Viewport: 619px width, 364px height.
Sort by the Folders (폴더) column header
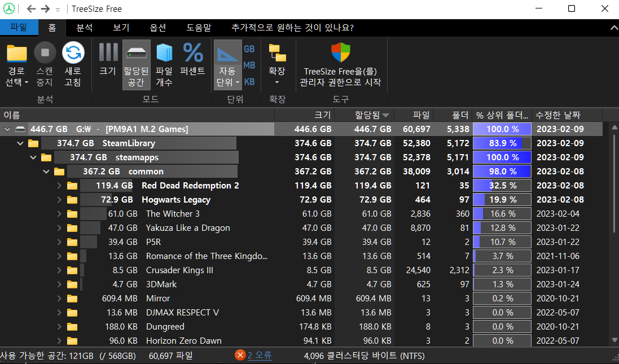pyautogui.click(x=453, y=115)
